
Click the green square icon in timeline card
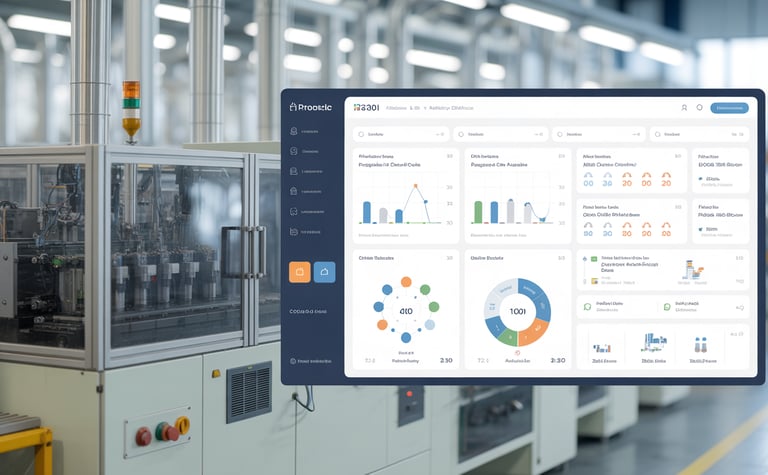click(594, 259)
